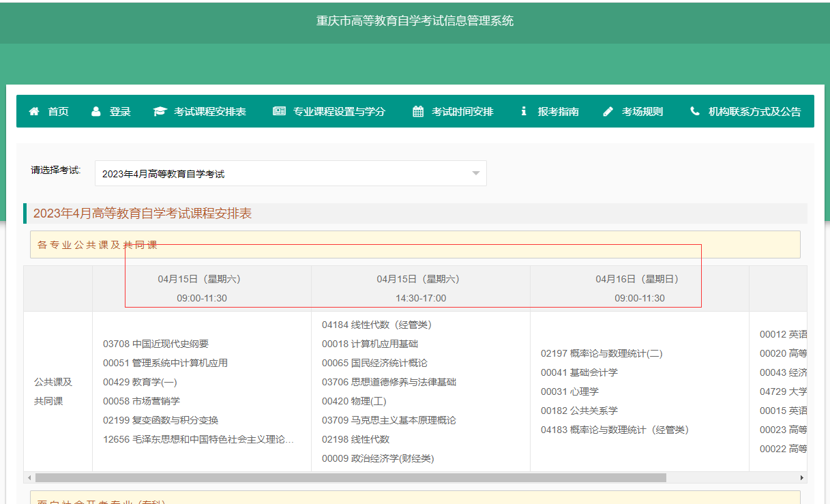Click the 登录 login link

tap(120, 111)
